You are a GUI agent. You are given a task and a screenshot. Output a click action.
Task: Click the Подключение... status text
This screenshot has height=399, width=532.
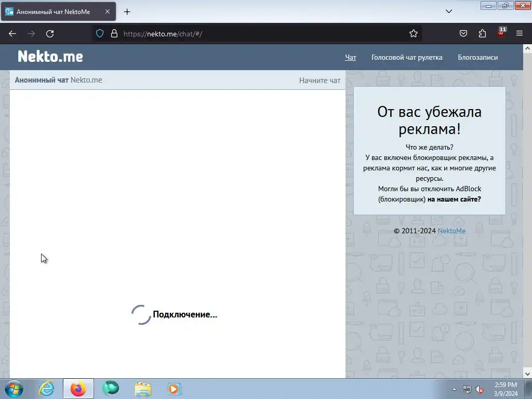[185, 314]
